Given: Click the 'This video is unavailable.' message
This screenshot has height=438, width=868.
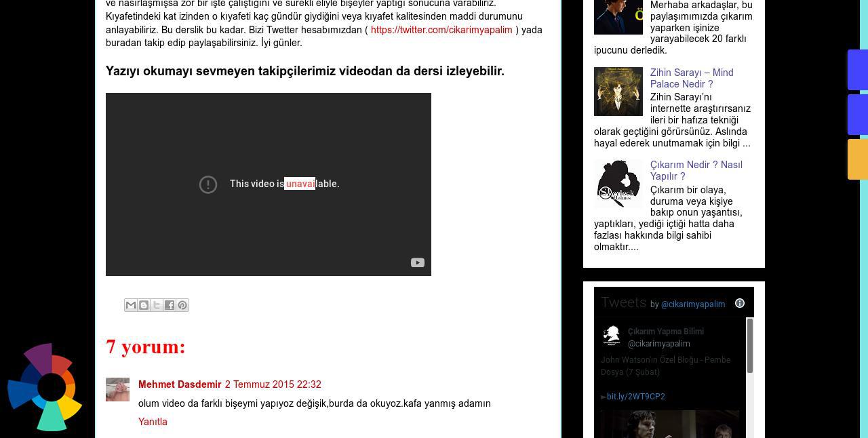Looking at the screenshot, I should 285,184.
